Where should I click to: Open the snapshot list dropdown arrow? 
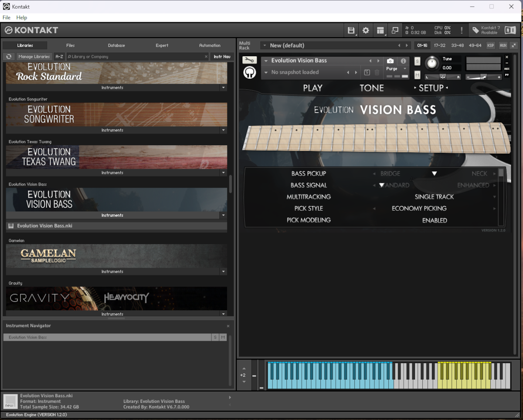point(266,72)
